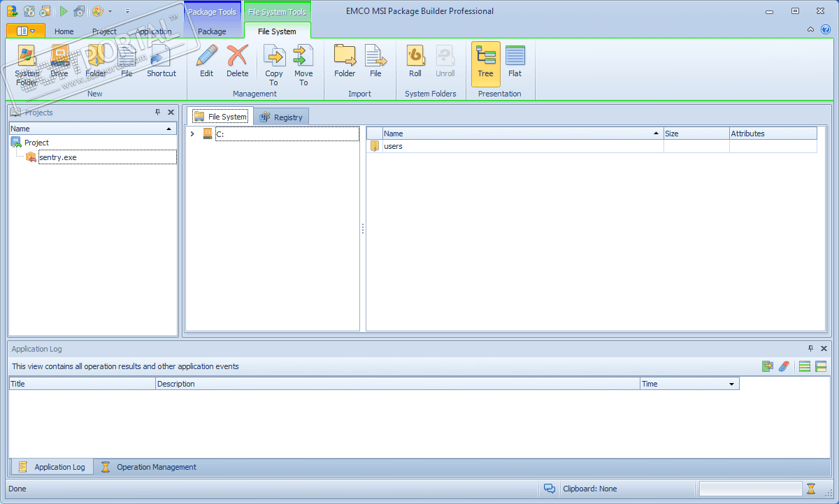Switch to the Operation Management tab
839x504 pixels.
click(x=148, y=467)
